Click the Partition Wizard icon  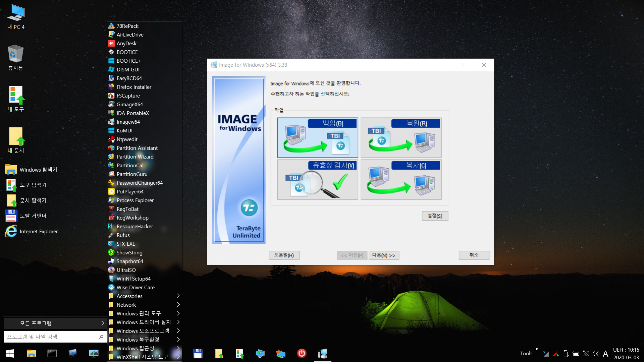point(111,157)
